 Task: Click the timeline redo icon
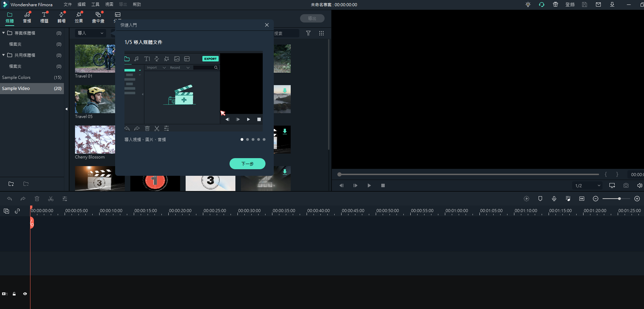[x=23, y=199]
